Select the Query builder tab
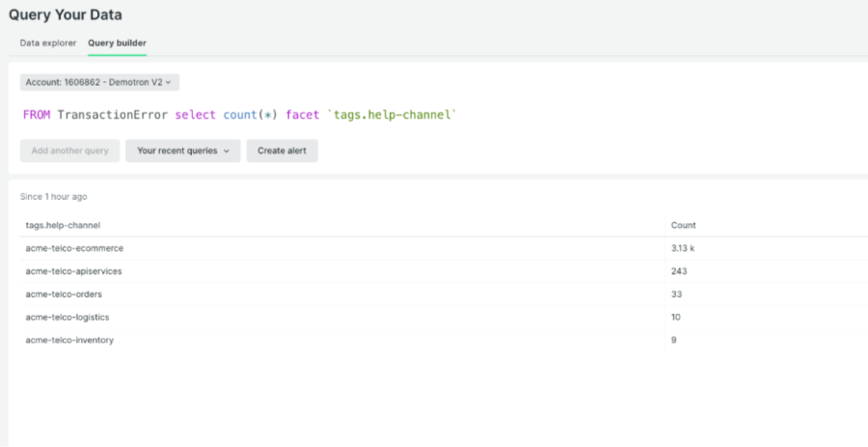 117,42
